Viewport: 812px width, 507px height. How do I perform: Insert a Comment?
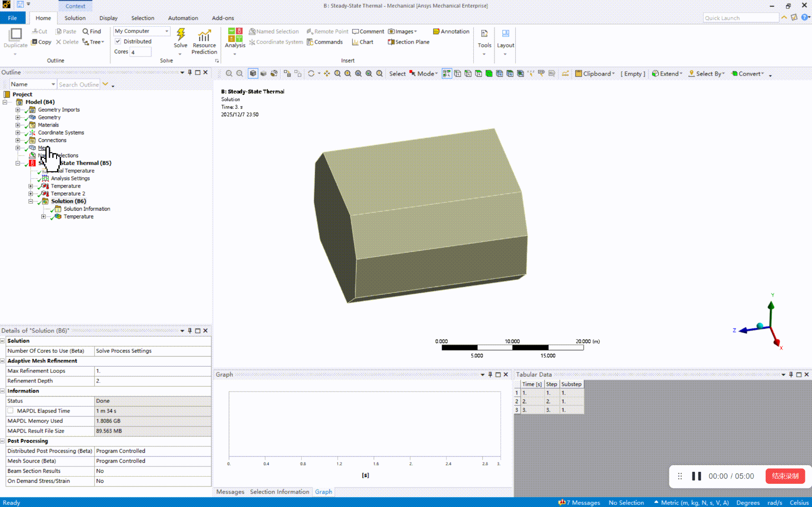pos(368,31)
